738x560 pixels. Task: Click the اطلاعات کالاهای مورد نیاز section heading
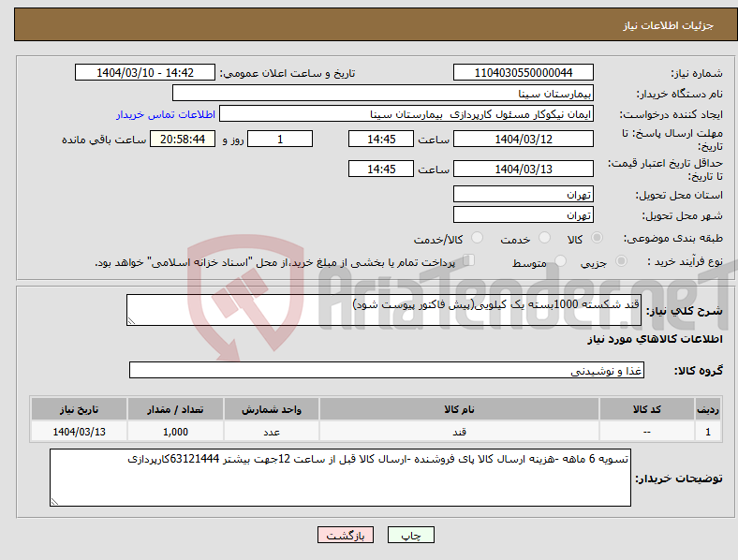click(x=655, y=339)
